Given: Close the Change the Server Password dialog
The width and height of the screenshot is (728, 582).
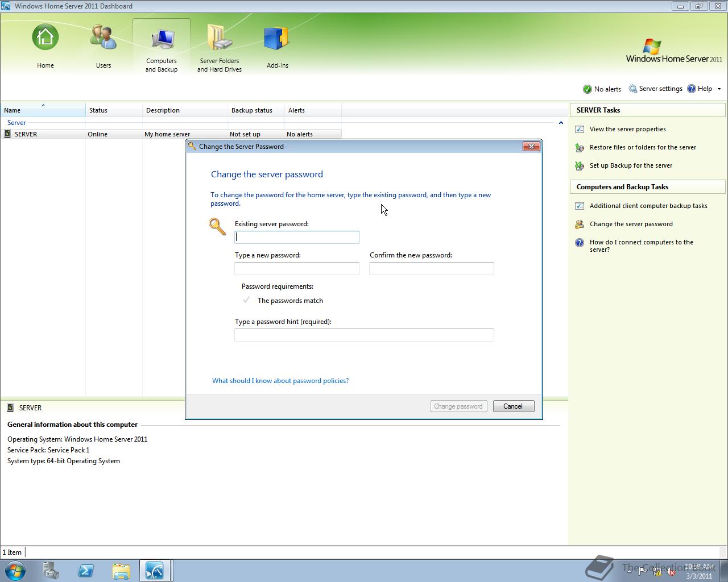Looking at the screenshot, I should coord(531,146).
